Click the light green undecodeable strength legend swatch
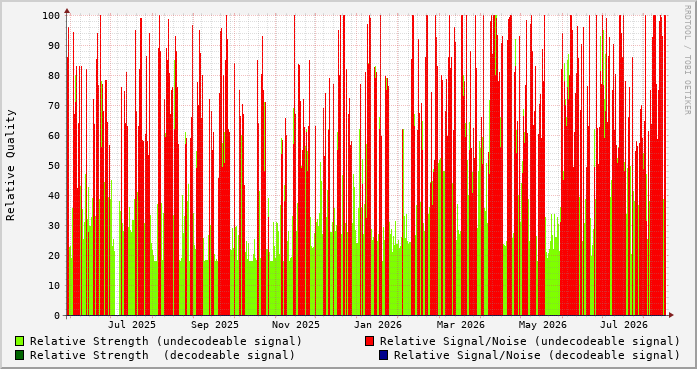The height and width of the screenshot is (369, 697). click(20, 341)
